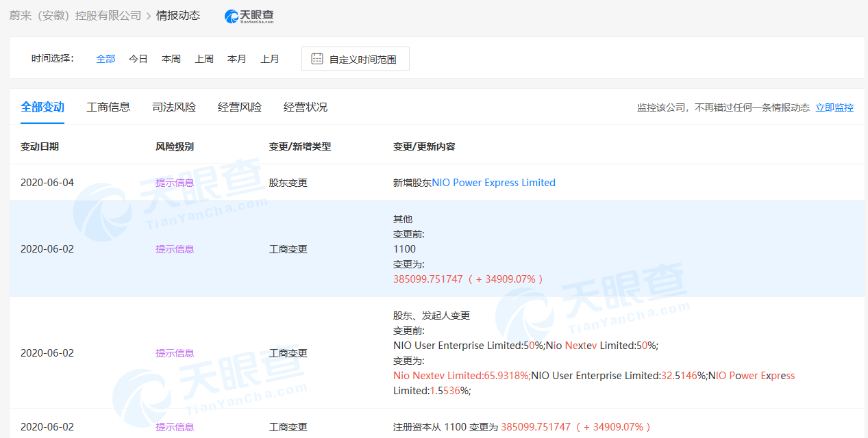Image resolution: width=868 pixels, height=438 pixels.
Task: Switch to 经营风险 tab
Action: click(240, 107)
